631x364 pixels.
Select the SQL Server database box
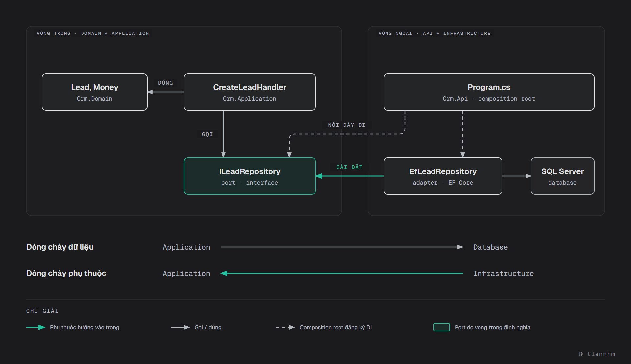click(x=563, y=176)
